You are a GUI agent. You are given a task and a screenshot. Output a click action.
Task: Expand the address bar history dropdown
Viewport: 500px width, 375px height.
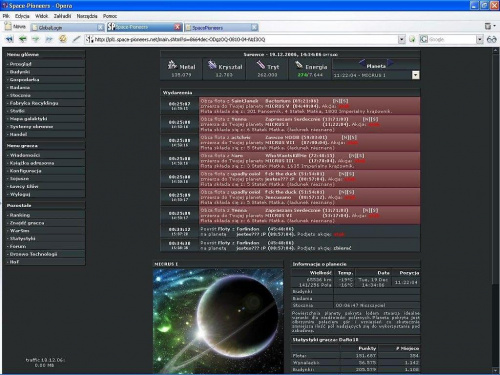402,39
